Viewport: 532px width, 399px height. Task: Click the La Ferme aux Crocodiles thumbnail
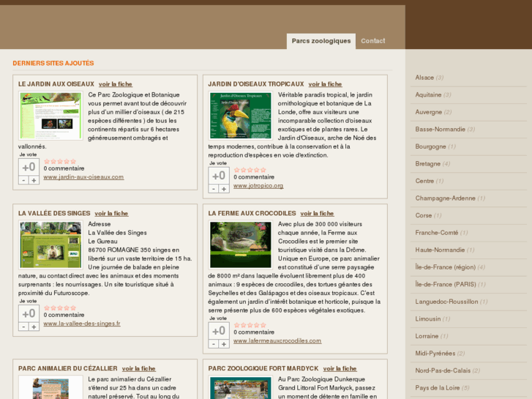(x=241, y=245)
